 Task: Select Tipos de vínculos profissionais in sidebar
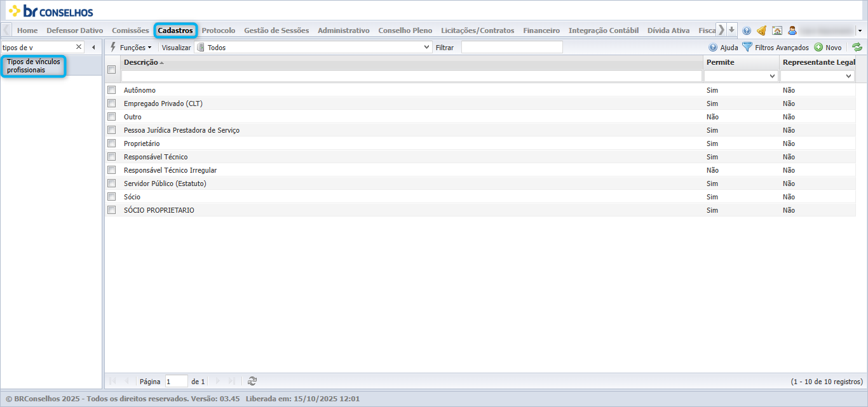pos(34,66)
